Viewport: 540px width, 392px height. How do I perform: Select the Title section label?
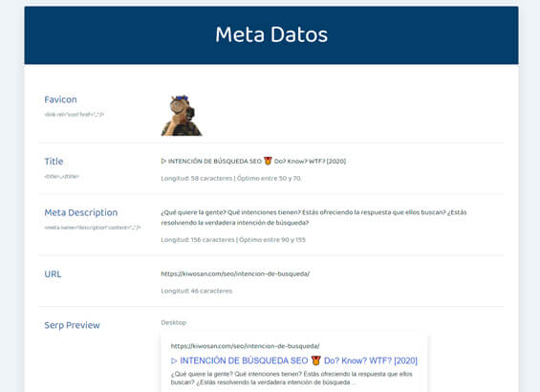pyautogui.click(x=54, y=162)
